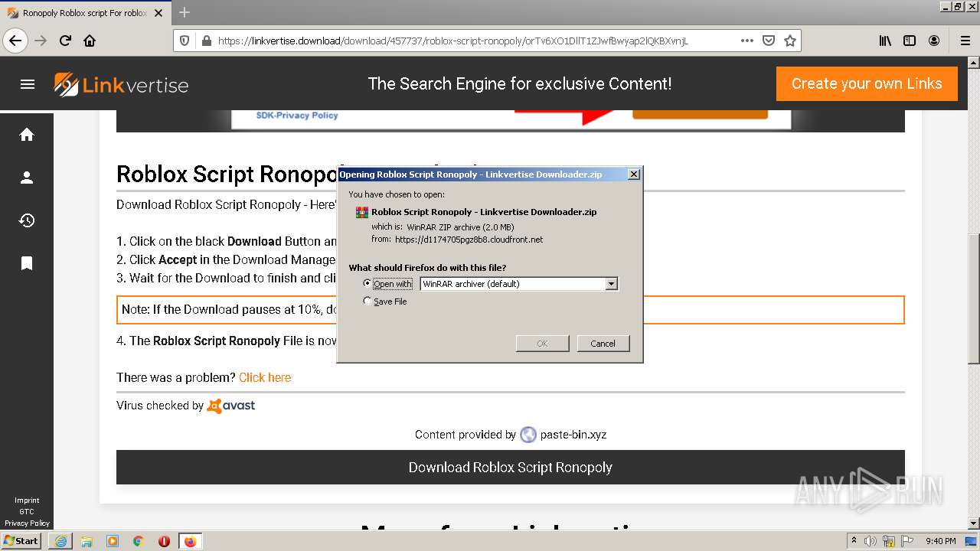The image size is (980, 551).
Task: Bookmark this page with star
Action: click(x=790, y=41)
